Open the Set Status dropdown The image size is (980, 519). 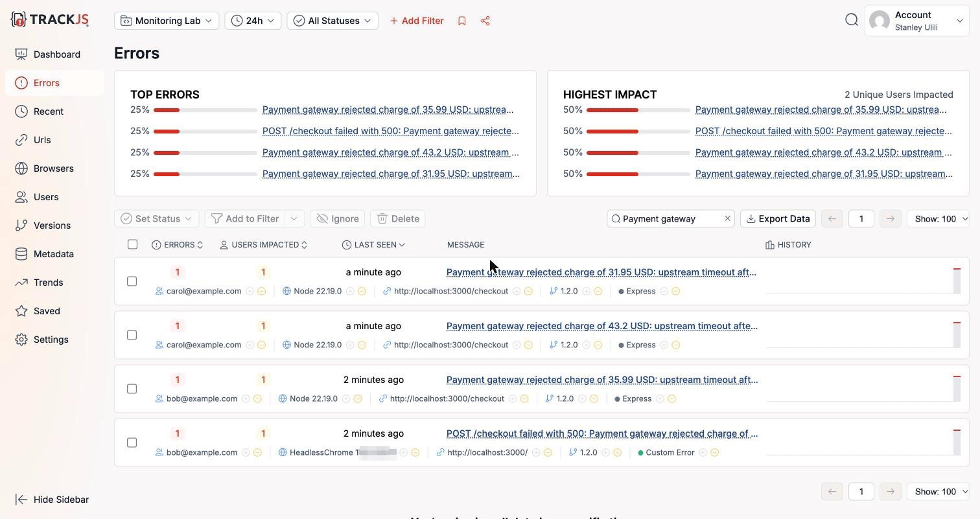coord(157,219)
